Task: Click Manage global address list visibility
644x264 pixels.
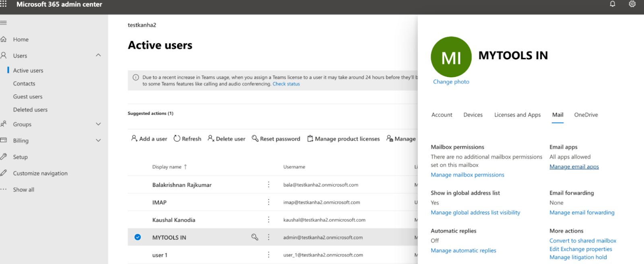Action: click(475, 212)
